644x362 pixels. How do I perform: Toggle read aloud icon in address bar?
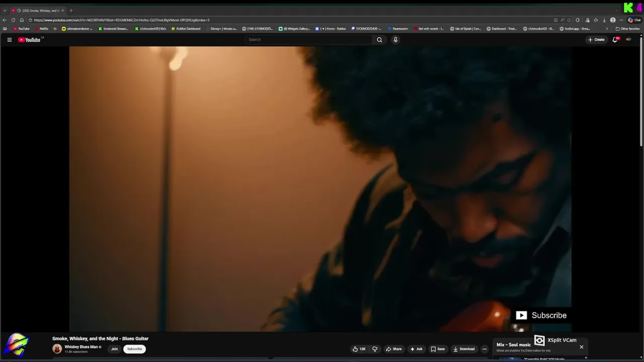point(562,20)
